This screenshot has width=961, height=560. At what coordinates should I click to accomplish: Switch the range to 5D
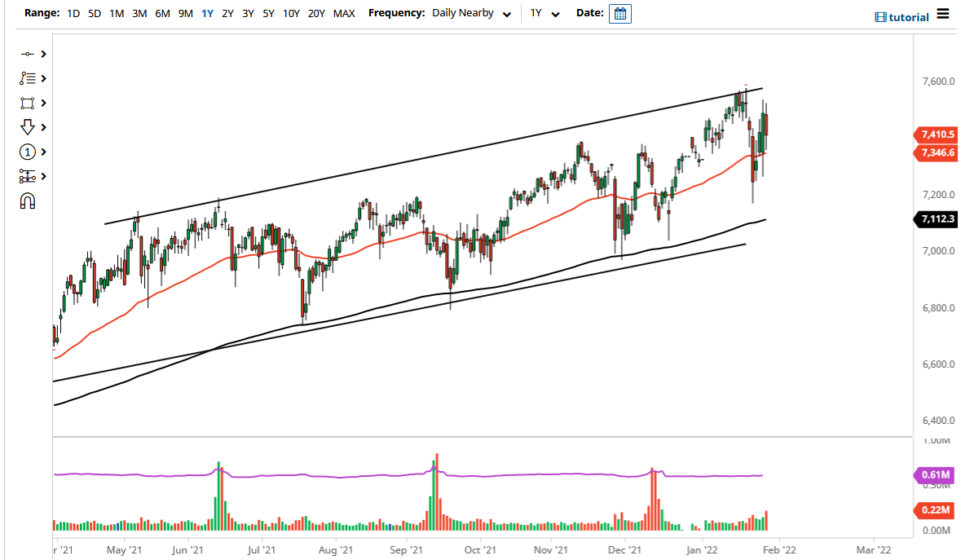[x=94, y=14]
